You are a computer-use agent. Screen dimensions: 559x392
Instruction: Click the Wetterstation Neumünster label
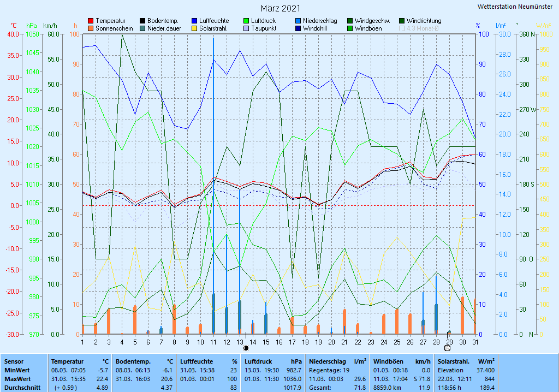514,7
